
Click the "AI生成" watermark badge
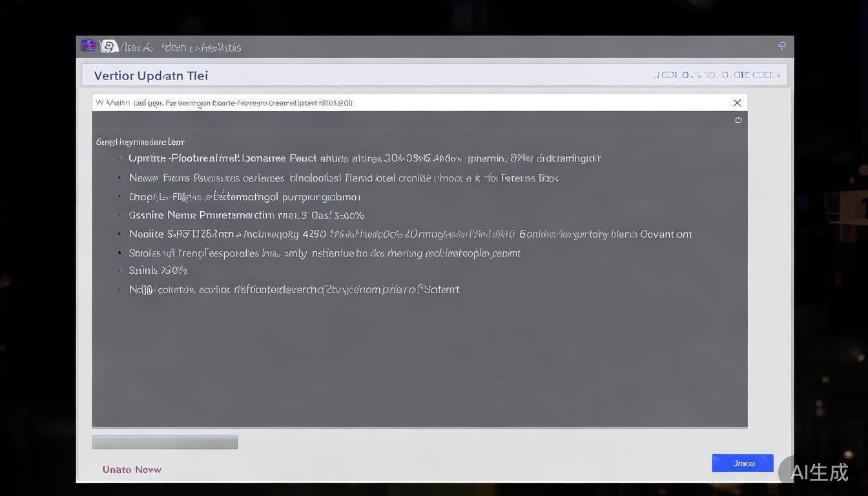click(818, 472)
